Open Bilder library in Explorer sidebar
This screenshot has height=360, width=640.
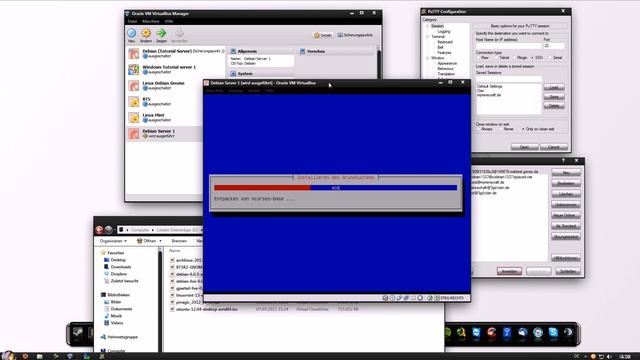113,302
